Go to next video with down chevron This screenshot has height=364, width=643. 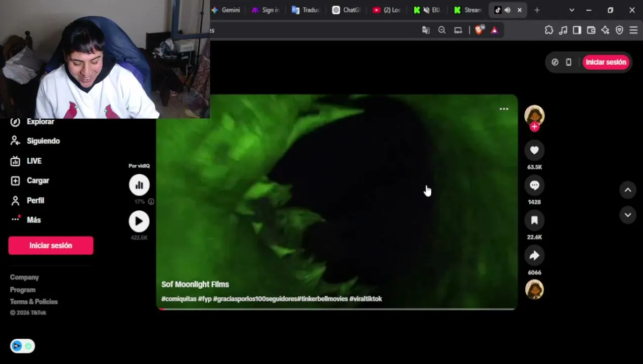click(627, 215)
